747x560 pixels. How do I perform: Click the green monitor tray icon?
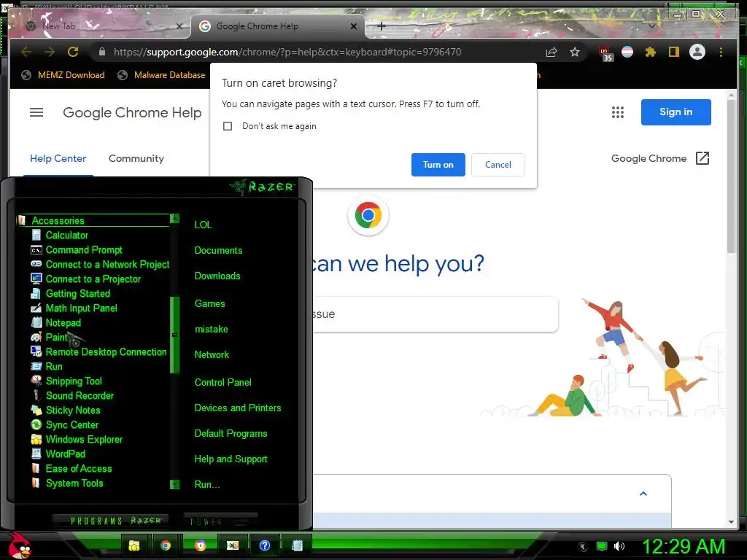tap(602, 546)
